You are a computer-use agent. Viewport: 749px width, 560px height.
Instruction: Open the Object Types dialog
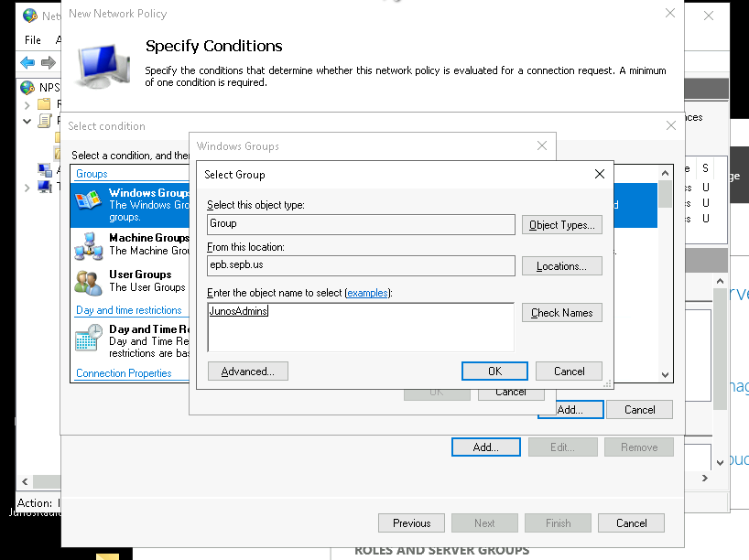562,225
